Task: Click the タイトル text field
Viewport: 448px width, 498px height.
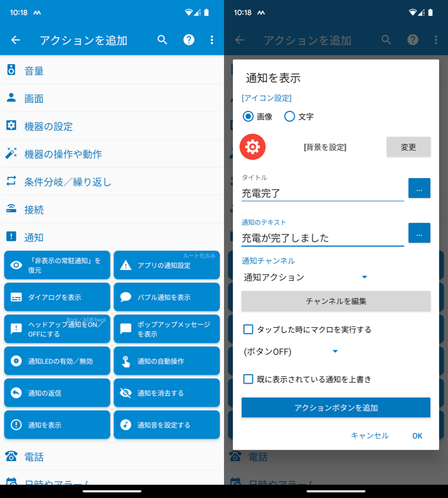Action: [x=322, y=193]
